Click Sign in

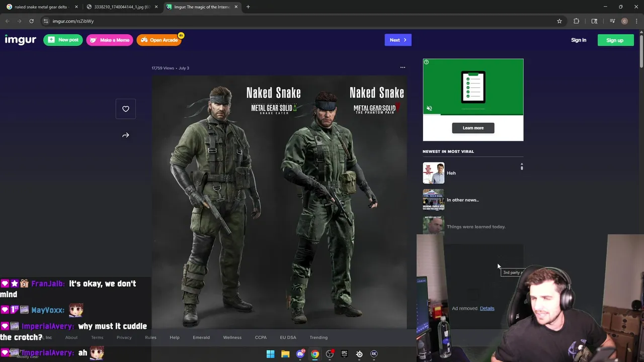pos(579,40)
